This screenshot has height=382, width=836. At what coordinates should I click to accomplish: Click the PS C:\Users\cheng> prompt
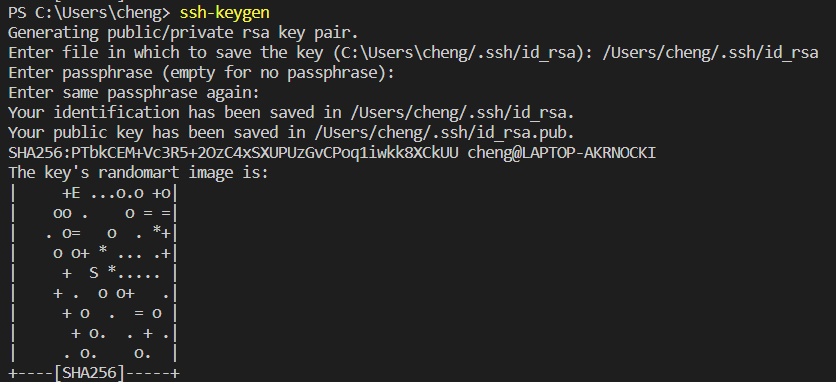point(90,13)
